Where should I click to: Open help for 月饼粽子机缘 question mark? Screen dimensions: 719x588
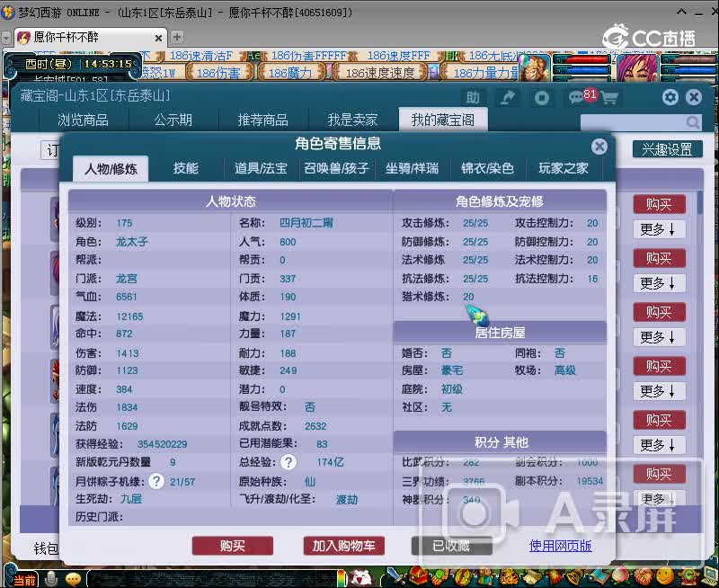[x=156, y=481]
